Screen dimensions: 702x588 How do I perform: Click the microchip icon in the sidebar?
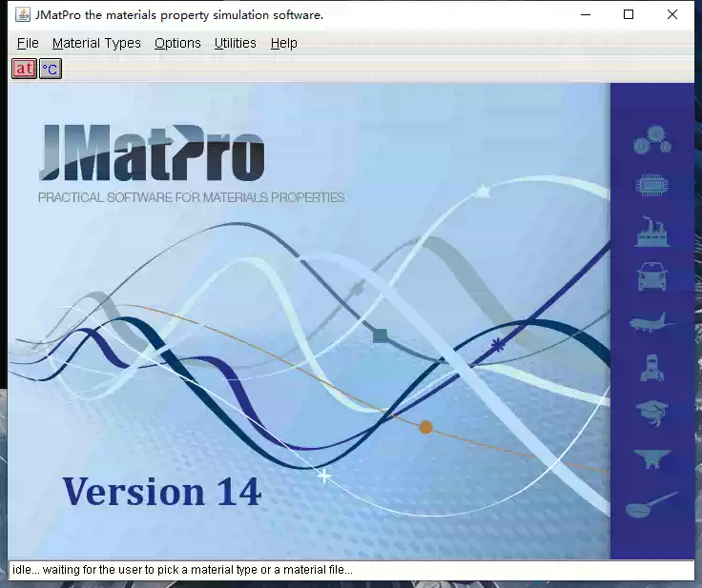coord(651,185)
